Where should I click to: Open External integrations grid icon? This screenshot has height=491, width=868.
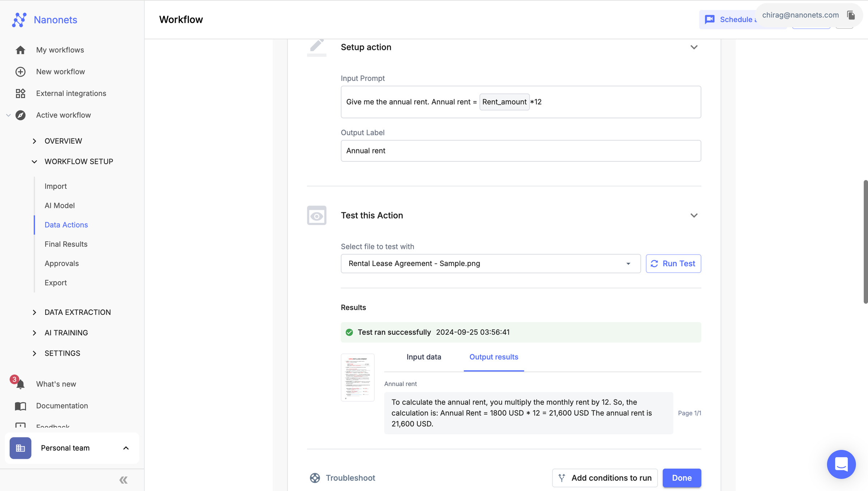(20, 93)
